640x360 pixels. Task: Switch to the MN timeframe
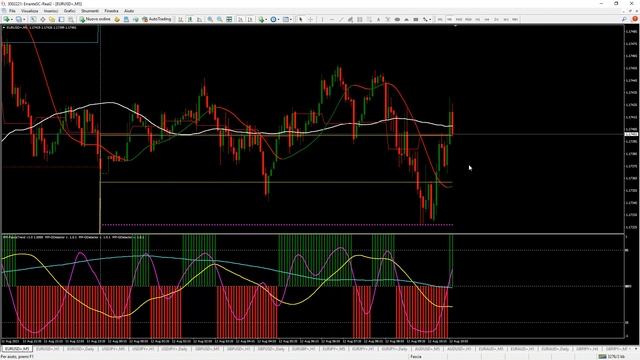515,19
